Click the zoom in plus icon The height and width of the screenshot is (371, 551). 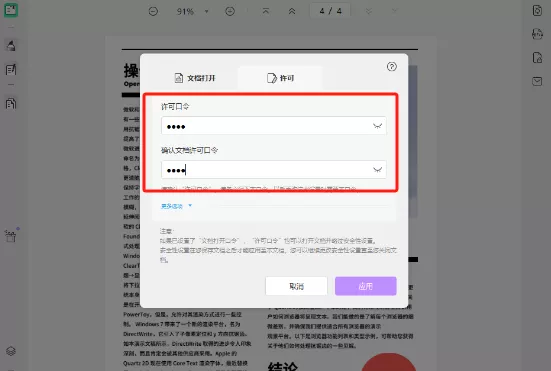click(230, 12)
